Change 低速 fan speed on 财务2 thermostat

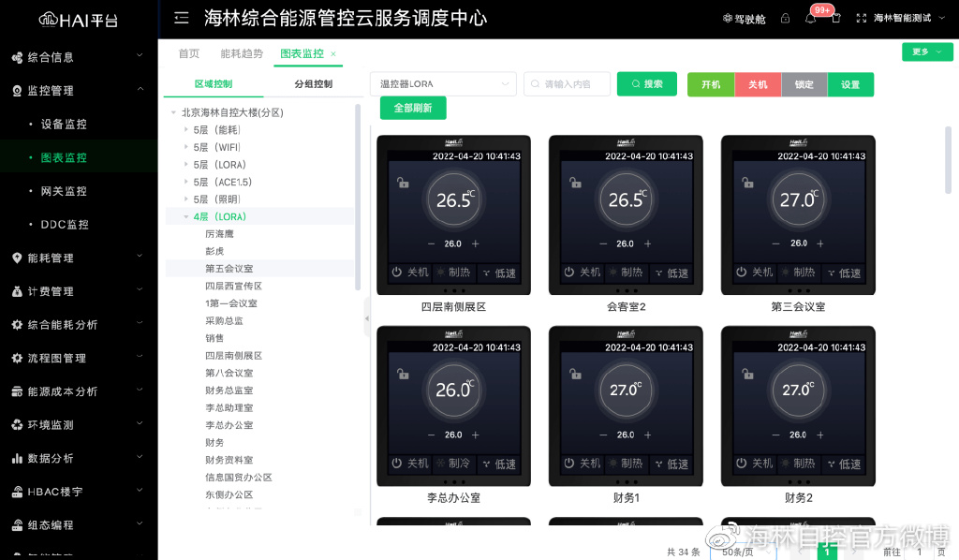coord(844,464)
